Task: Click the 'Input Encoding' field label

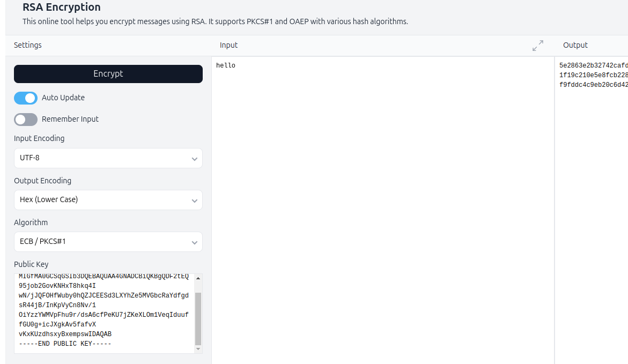Action: tap(39, 138)
